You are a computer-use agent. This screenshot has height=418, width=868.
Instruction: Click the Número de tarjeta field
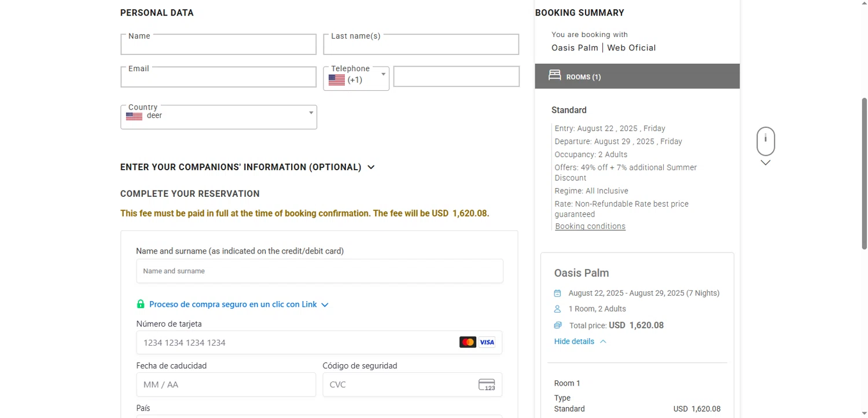click(x=319, y=342)
